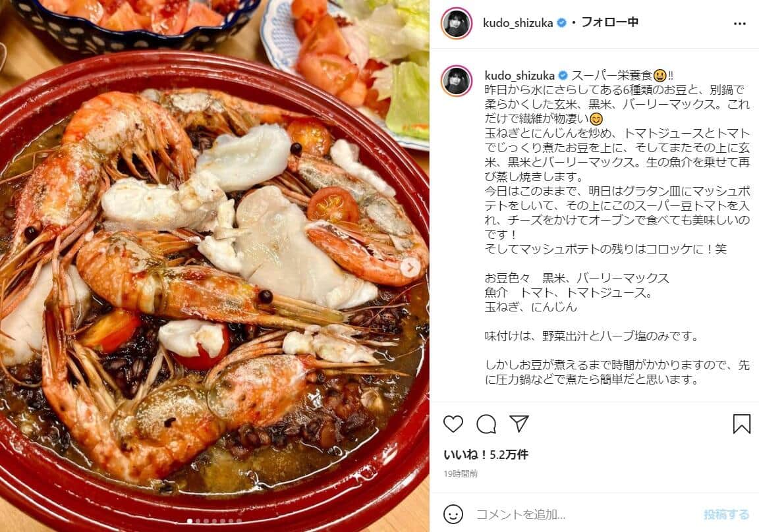This screenshot has height=532, width=759.
Task: Click the header profile avatar of kudo_shizuka
Action: [457, 23]
